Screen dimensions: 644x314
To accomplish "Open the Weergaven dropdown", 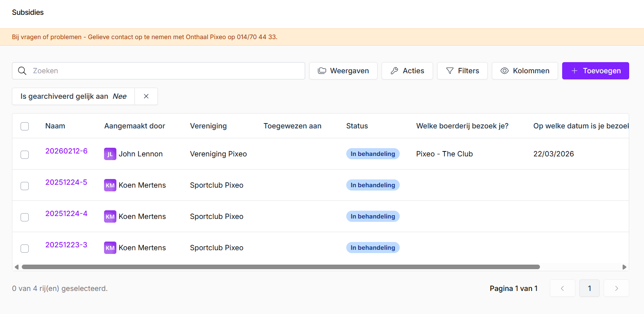I will click(x=343, y=71).
